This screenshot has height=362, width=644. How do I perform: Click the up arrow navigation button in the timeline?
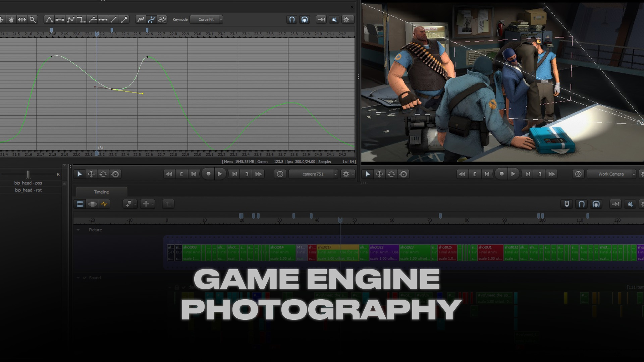(168, 204)
